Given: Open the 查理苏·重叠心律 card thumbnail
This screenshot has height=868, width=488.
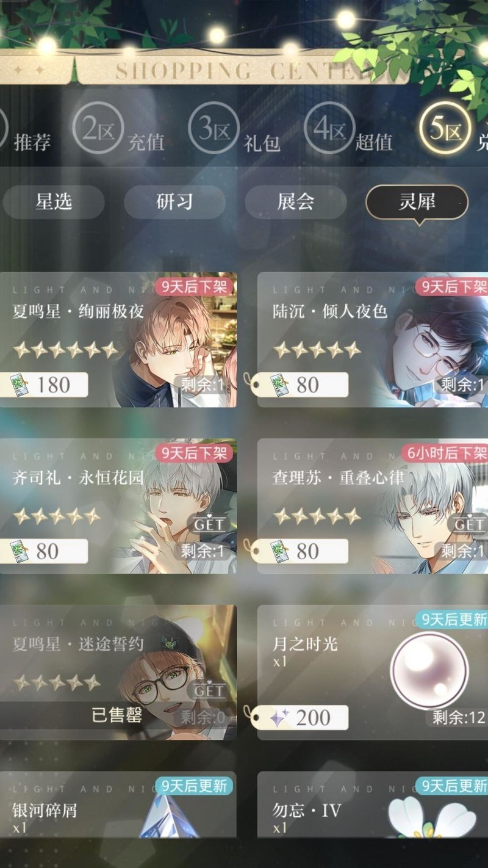Looking at the screenshot, I should point(373,507).
